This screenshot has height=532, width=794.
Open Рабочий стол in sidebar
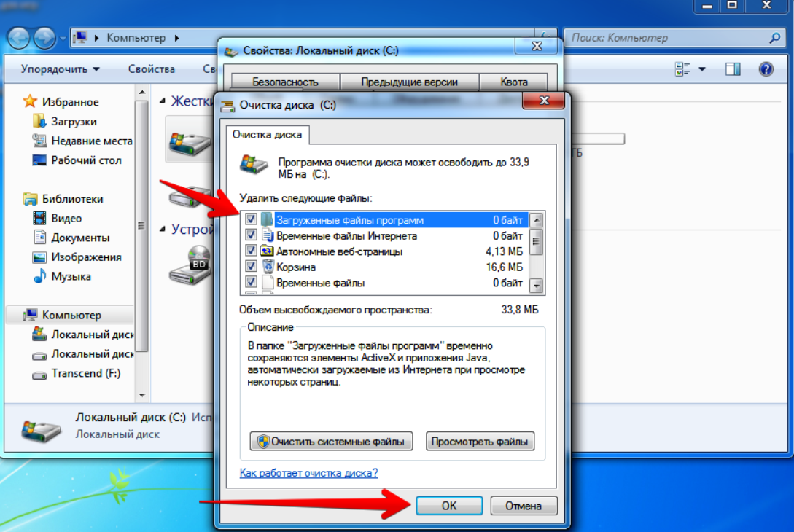tap(77, 160)
